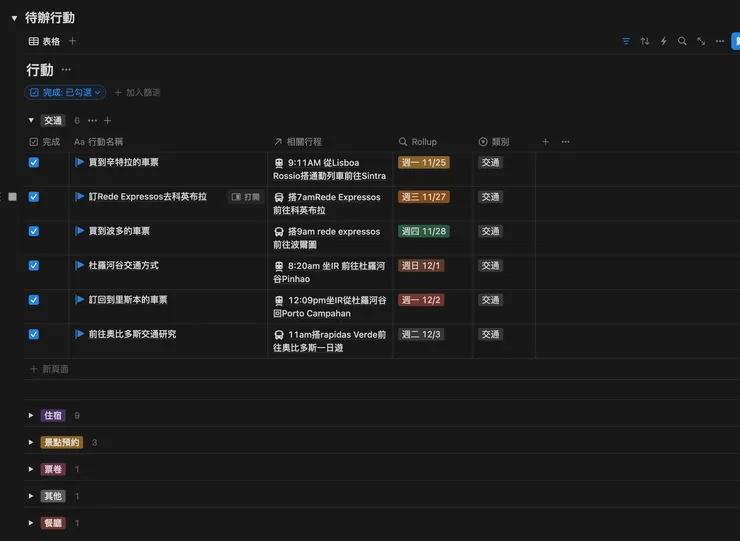The width and height of the screenshot is (740, 541).
Task: Collapse the 待辦行動 toggle heading
Action: tap(14, 18)
